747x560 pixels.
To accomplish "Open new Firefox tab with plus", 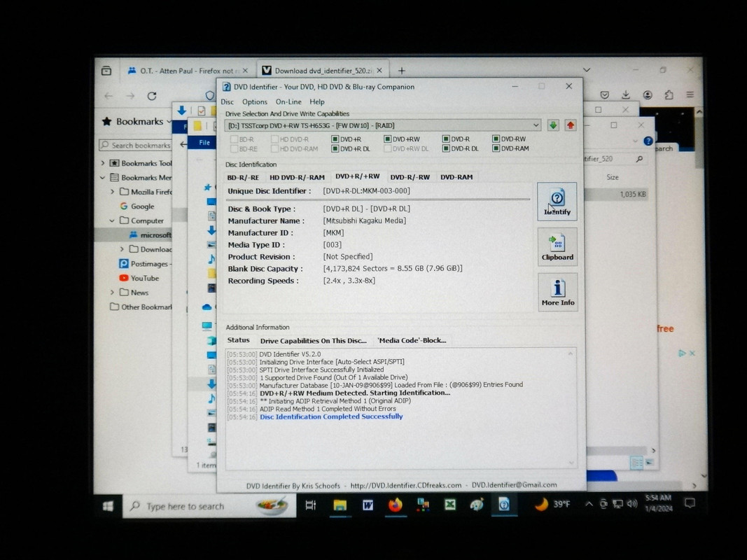I will (x=402, y=71).
